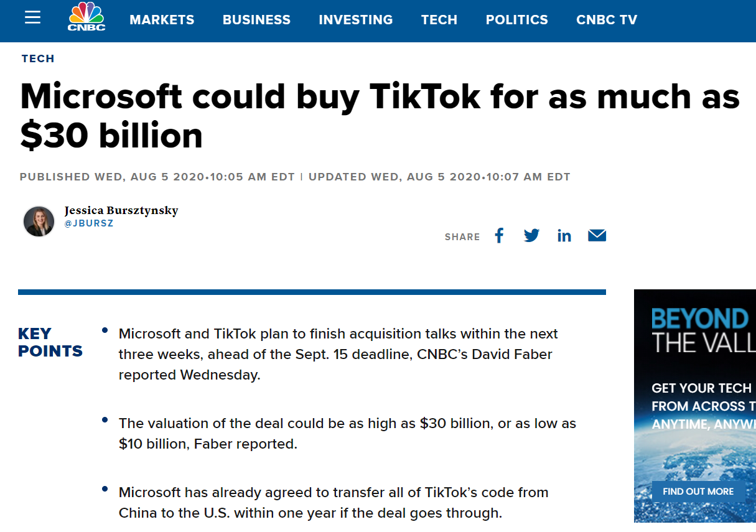
Task: Select Tech in the top navigation
Action: point(439,20)
